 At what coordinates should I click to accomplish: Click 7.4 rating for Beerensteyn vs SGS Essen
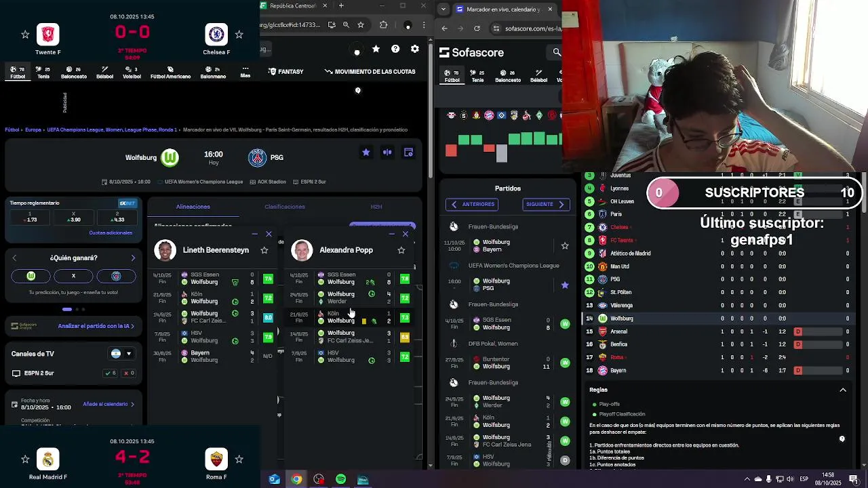(268, 279)
